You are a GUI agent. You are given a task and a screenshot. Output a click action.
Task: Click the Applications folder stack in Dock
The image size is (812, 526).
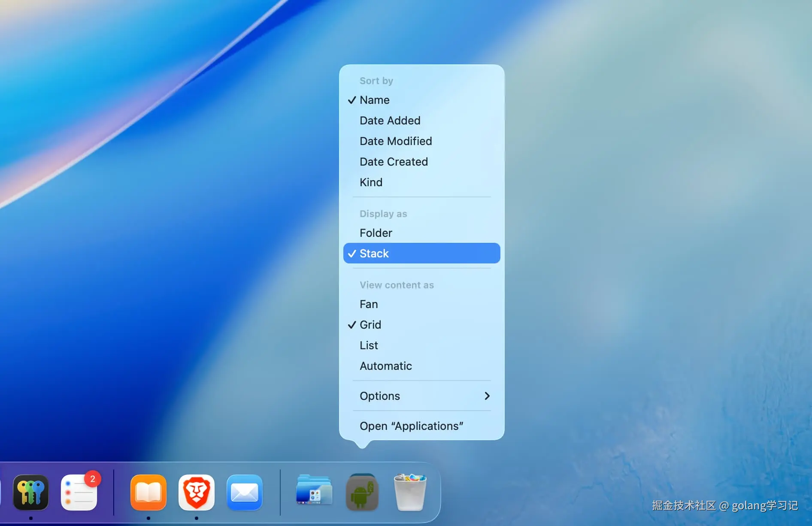(x=314, y=490)
